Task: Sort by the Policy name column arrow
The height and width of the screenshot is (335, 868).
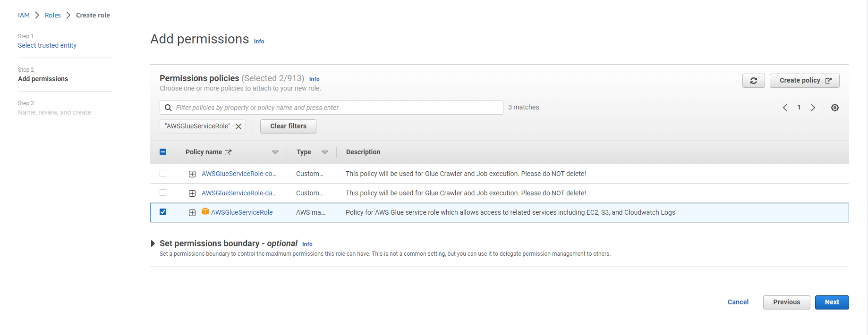Action: tap(275, 152)
